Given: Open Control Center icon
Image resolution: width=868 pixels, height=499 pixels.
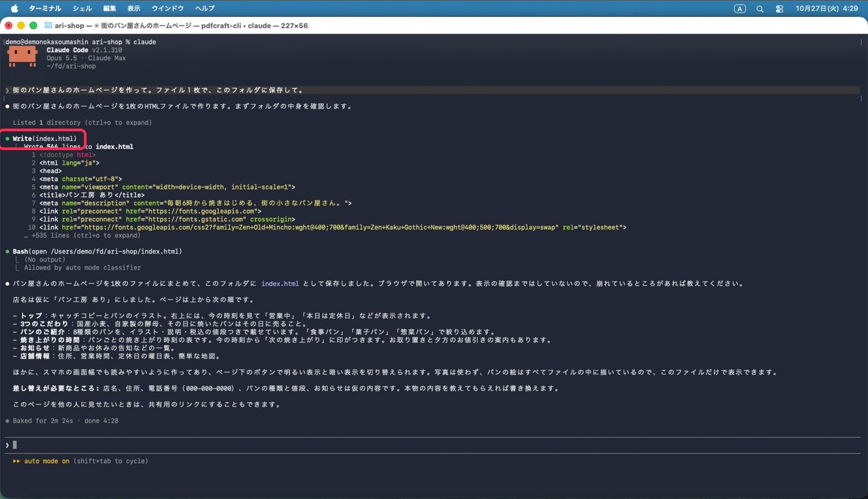Looking at the screenshot, I should click(x=780, y=9).
